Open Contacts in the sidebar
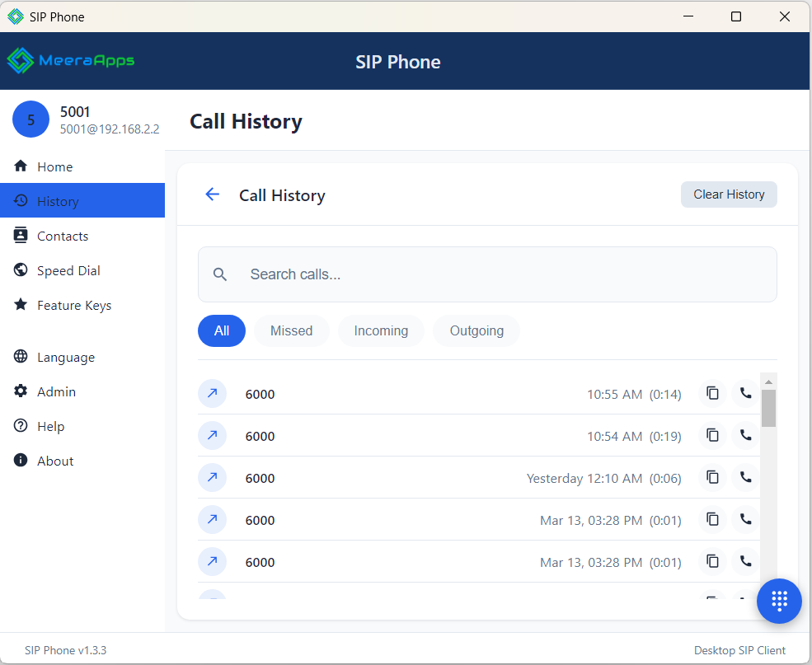Image resolution: width=812 pixels, height=665 pixels. click(x=63, y=236)
